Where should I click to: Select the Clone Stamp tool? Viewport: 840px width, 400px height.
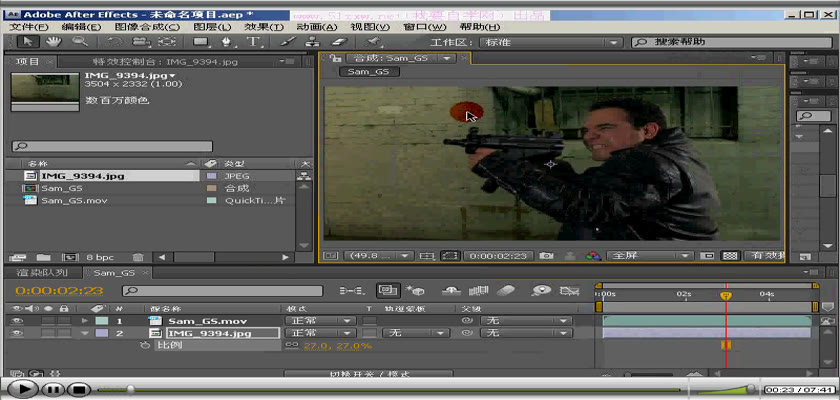coord(312,42)
